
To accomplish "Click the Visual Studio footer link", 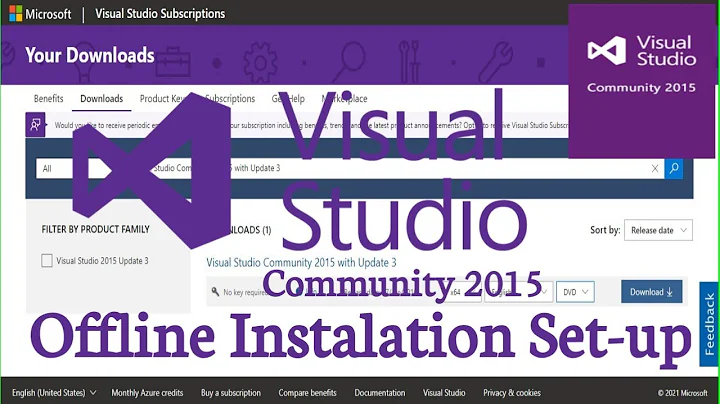I will (x=444, y=393).
